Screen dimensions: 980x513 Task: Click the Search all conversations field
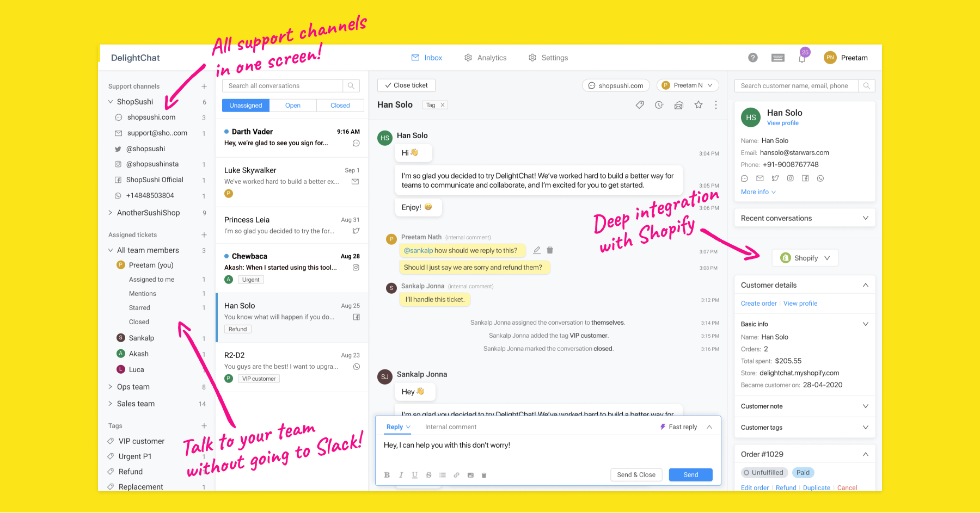tap(283, 85)
